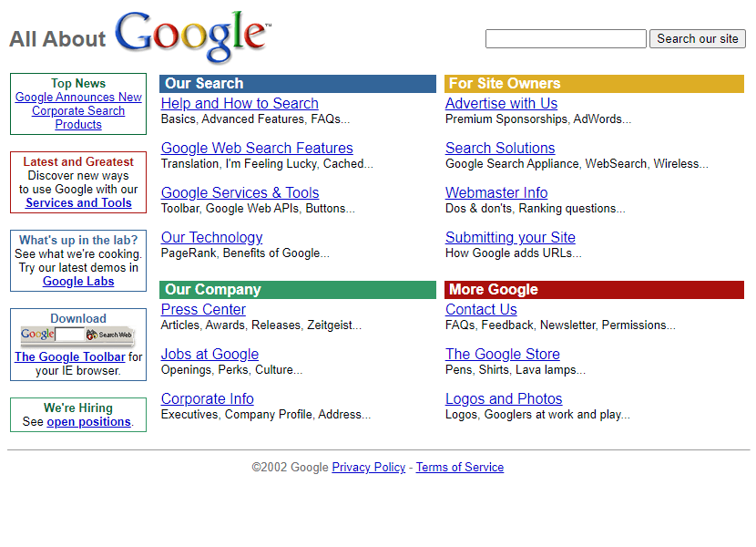Open the Webmaster Info link
The width and height of the screenshot is (756, 547).
pos(496,192)
